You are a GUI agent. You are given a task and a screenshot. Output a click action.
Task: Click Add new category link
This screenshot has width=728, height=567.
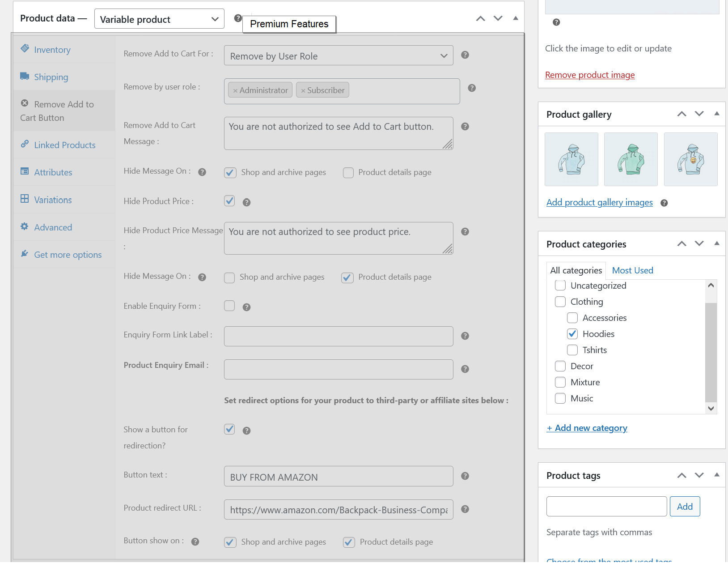587,428
